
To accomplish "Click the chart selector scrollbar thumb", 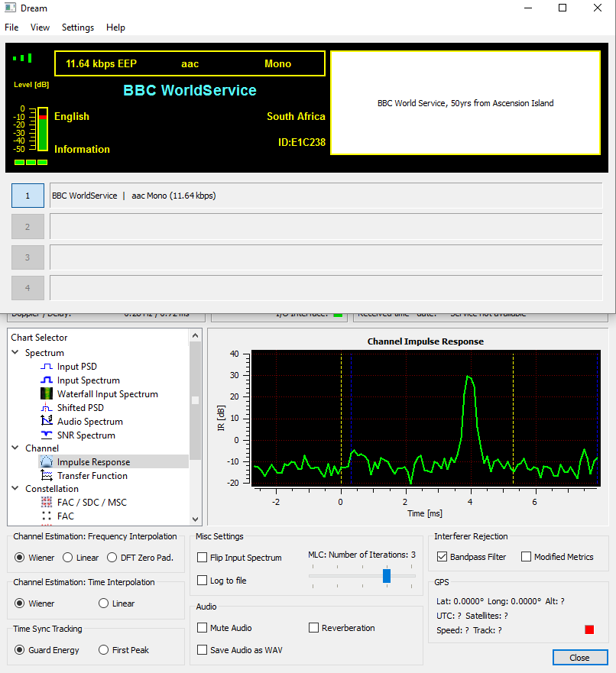I will [x=196, y=400].
